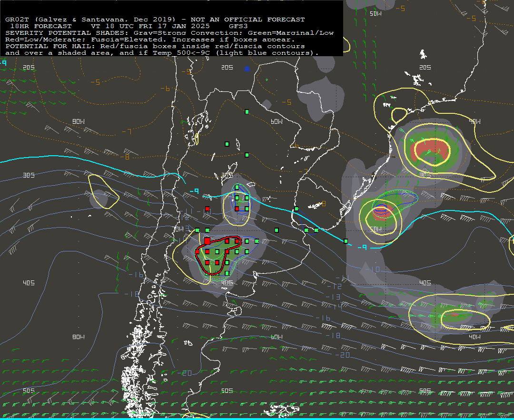Click the small yellow loop over coastal Brazil
514x420 pixels.
pyautogui.click(x=399, y=116)
